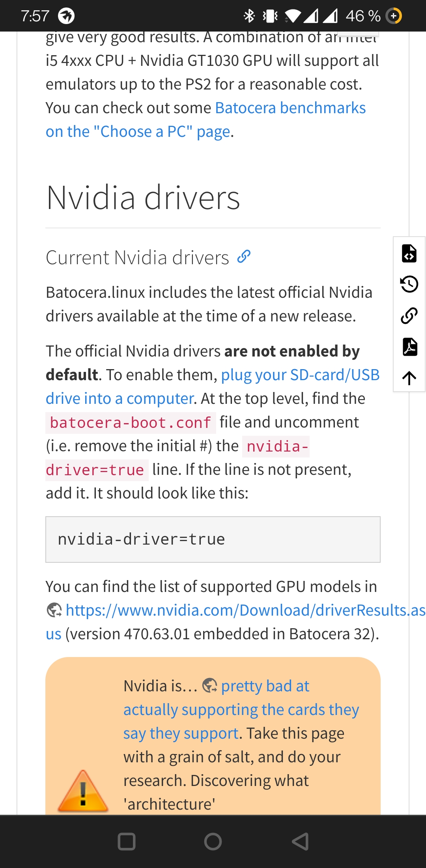Viewport: 426px width, 868px height.
Task: Tap the browser notification icon beside the clock
Action: (66, 16)
